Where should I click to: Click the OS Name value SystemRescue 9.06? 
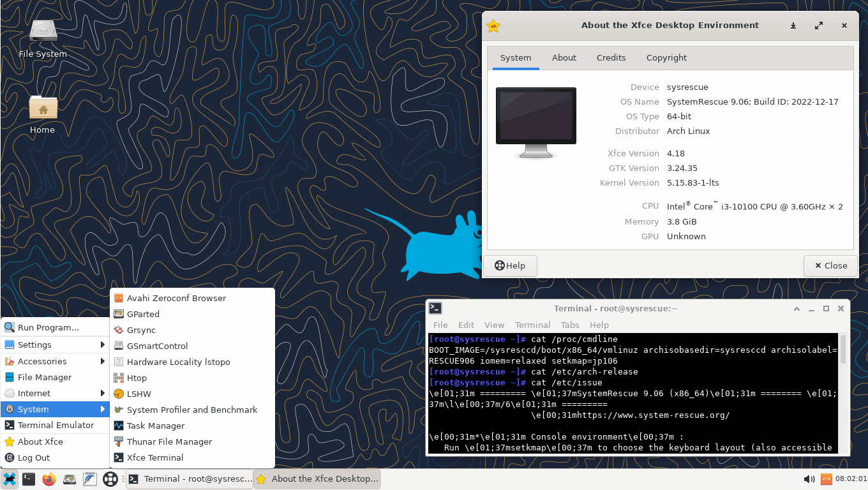pos(752,101)
